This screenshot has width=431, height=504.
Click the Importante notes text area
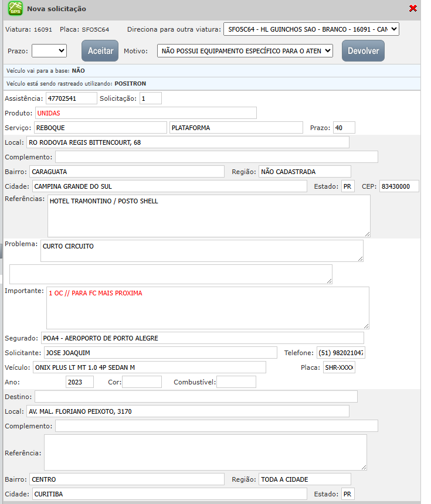[208, 308]
